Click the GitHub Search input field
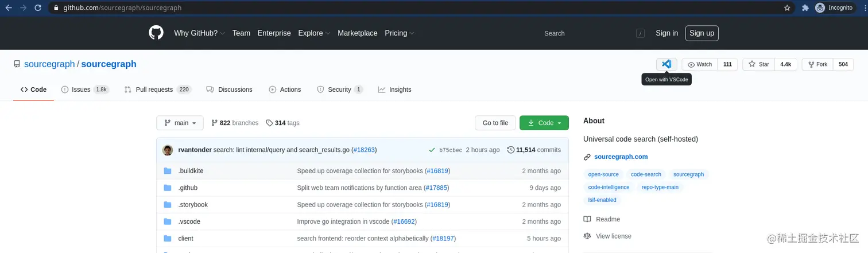 594,33
